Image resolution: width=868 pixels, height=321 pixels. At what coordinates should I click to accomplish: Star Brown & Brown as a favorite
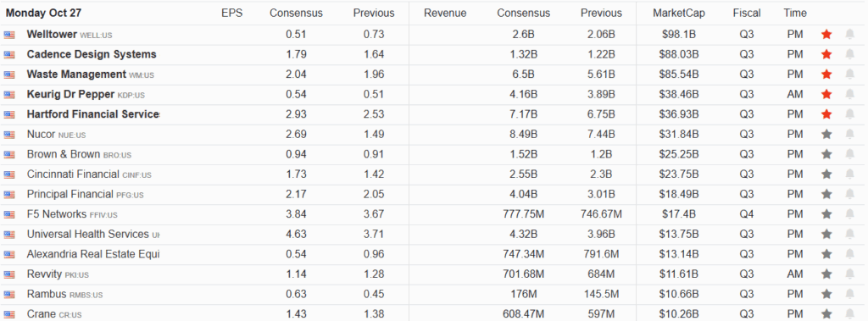point(826,154)
